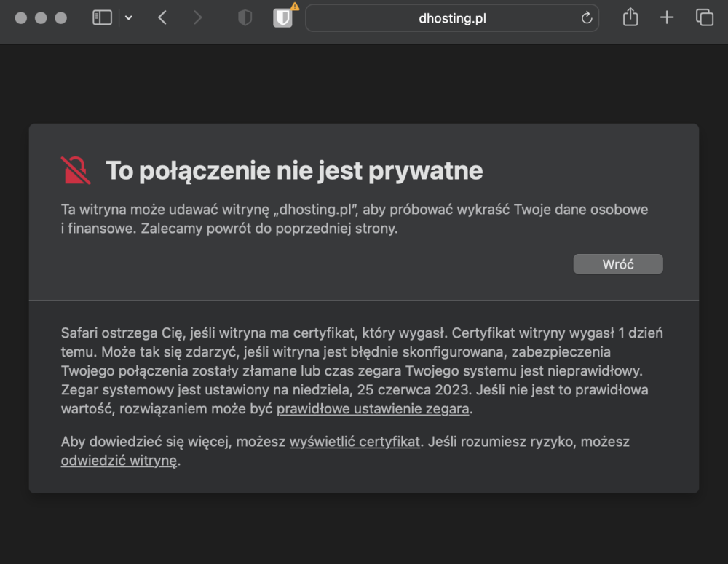Image resolution: width=728 pixels, height=564 pixels.
Task: Click the Wróć button
Action: pos(617,263)
